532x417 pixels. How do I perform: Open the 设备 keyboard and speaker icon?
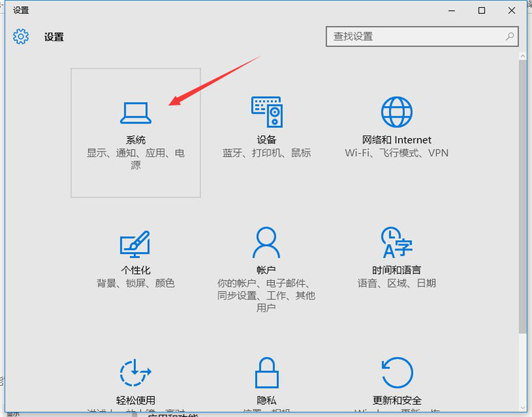click(267, 112)
